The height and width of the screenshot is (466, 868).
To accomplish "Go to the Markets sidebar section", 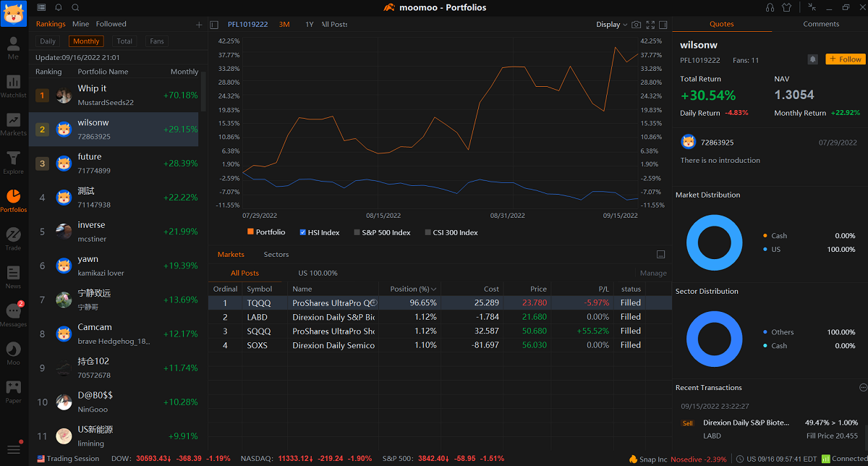I will pyautogui.click(x=13, y=124).
